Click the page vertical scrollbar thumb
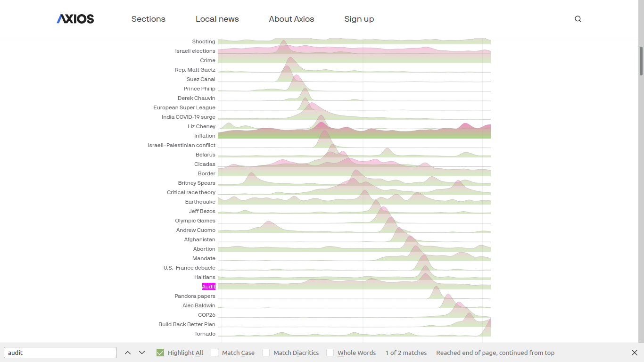Image resolution: width=644 pixels, height=362 pixels. (x=641, y=61)
